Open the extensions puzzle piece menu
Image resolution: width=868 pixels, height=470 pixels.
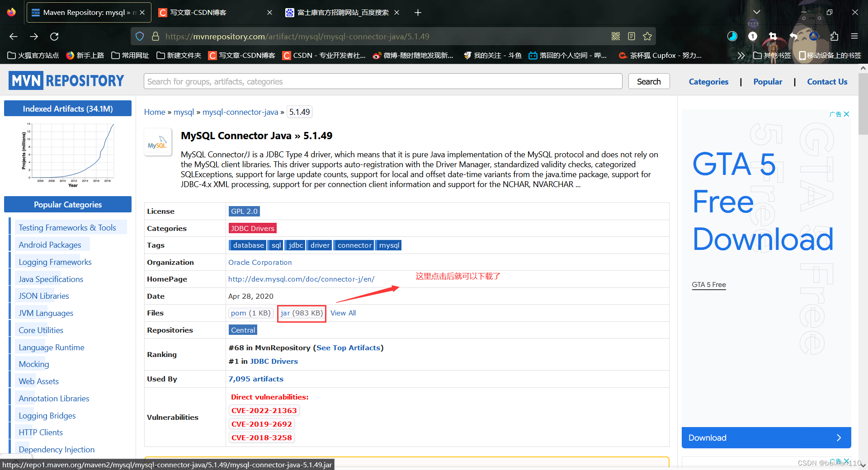834,36
